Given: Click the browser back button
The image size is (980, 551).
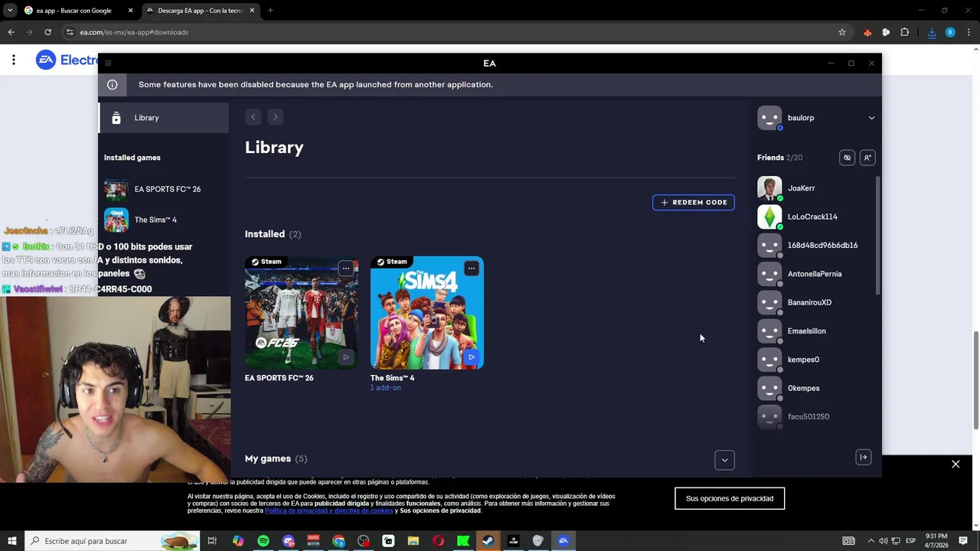Looking at the screenshot, I should [x=11, y=32].
